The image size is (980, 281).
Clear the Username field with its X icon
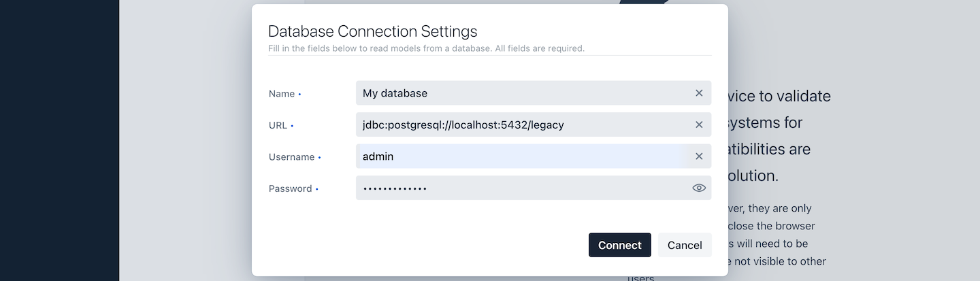tap(699, 156)
